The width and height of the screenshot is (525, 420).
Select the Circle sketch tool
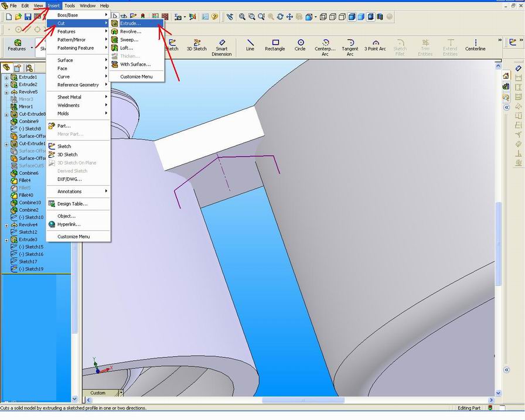(x=300, y=43)
